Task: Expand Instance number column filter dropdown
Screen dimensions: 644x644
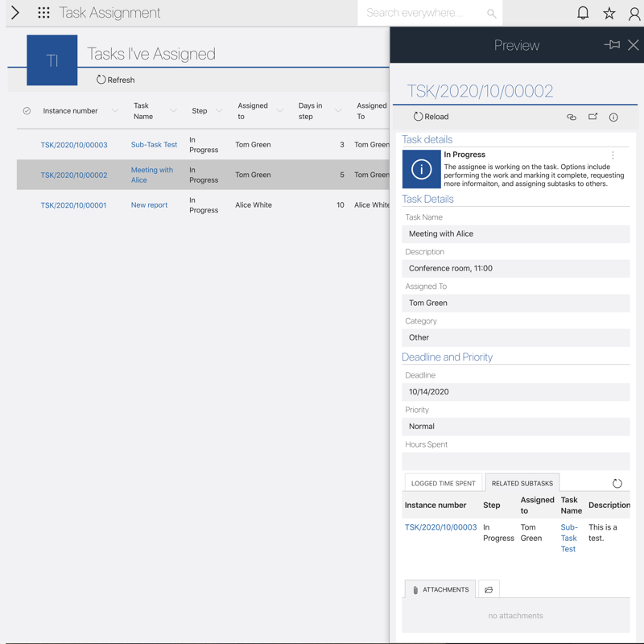Action: click(x=115, y=111)
